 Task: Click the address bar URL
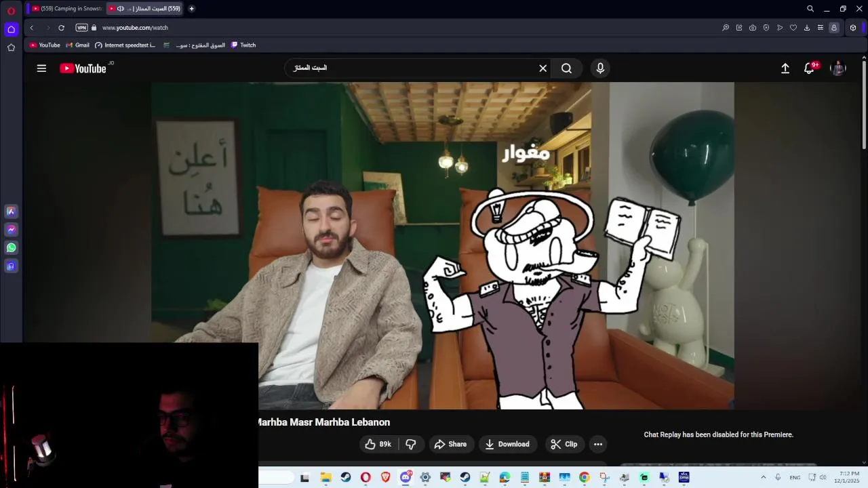pos(135,28)
